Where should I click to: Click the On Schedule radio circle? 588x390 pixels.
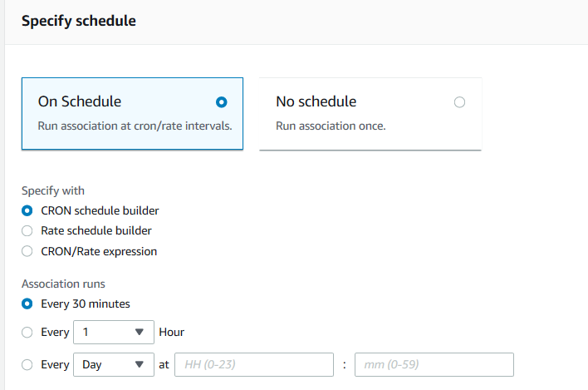(x=221, y=102)
